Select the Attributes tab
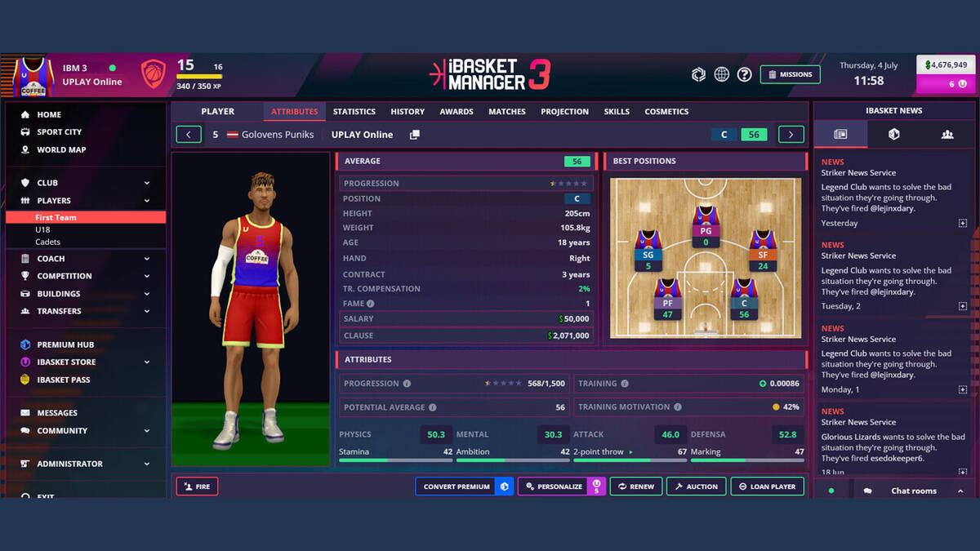The height and width of the screenshot is (551, 980). tap(295, 112)
